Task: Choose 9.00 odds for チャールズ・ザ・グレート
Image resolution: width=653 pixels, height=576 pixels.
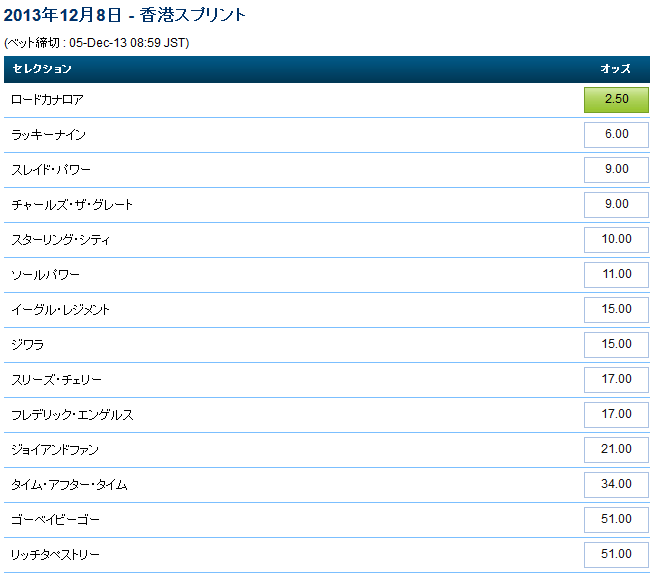Action: 616,204
